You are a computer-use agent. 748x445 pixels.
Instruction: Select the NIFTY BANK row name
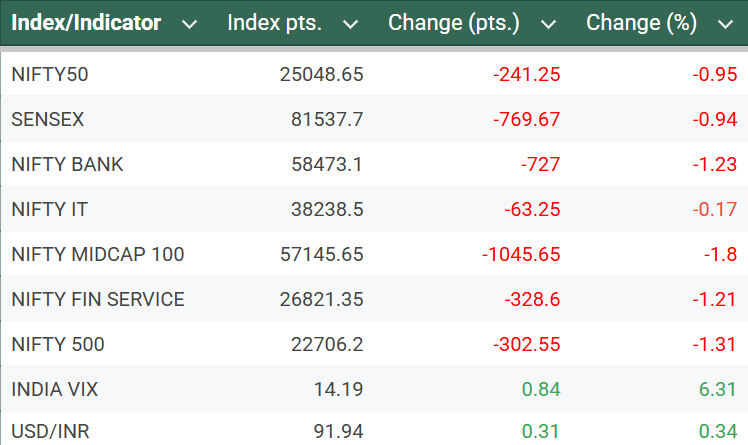[x=68, y=164]
